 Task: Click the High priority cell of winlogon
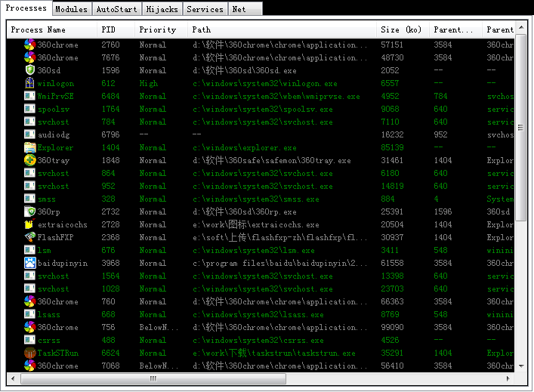[149, 83]
